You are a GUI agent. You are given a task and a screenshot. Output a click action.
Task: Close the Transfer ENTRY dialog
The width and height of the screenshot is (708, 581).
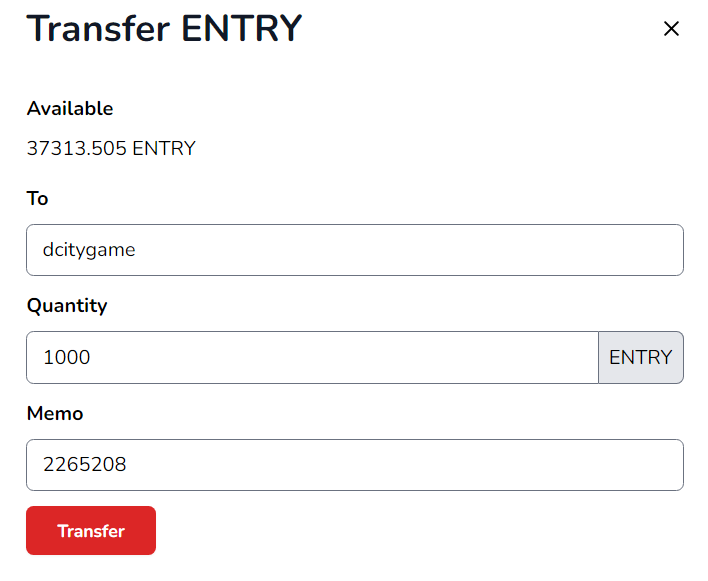(671, 29)
